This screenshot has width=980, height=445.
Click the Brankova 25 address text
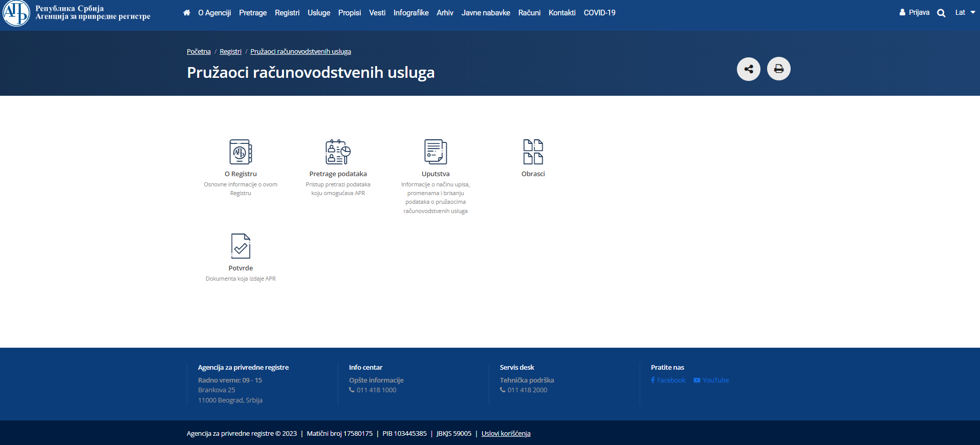tap(216, 390)
